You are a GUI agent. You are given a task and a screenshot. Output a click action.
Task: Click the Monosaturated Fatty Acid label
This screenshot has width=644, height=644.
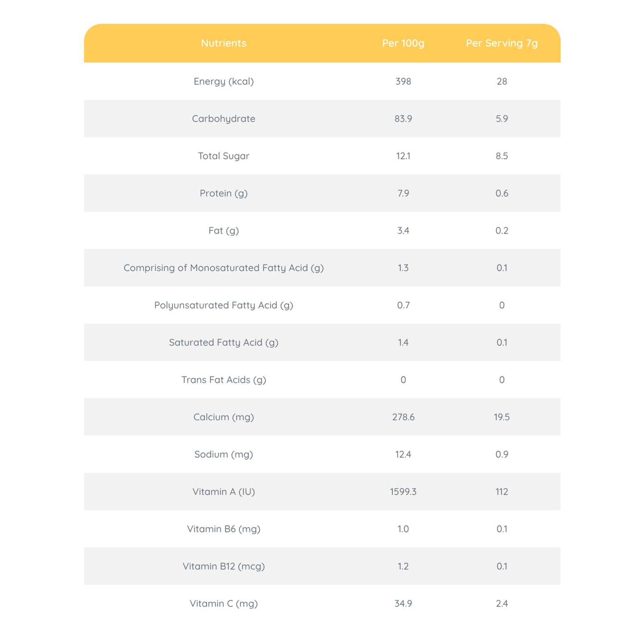click(x=223, y=268)
